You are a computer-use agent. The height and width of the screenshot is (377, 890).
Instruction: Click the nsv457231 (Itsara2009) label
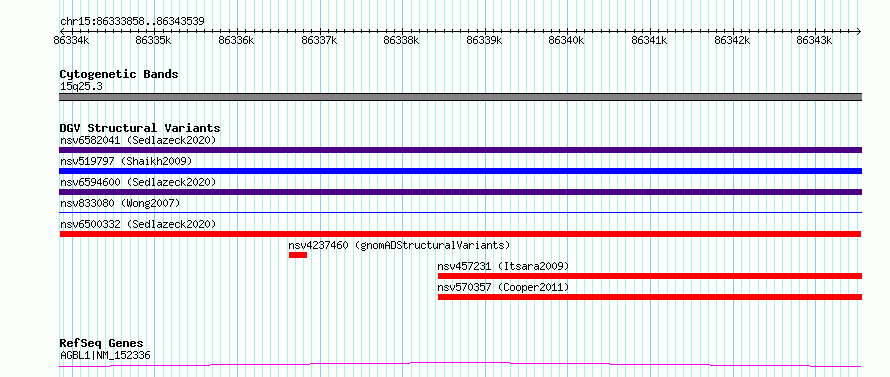pos(503,266)
